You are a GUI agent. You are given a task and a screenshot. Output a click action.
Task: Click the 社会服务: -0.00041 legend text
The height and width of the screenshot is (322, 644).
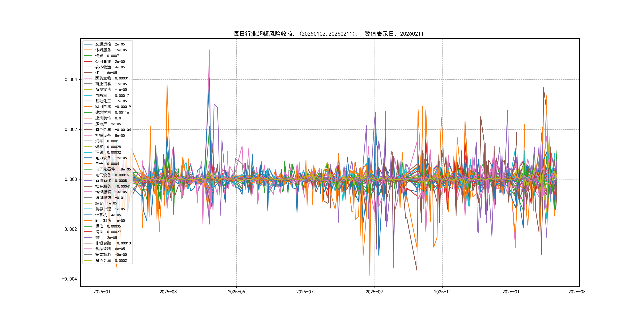point(113,186)
